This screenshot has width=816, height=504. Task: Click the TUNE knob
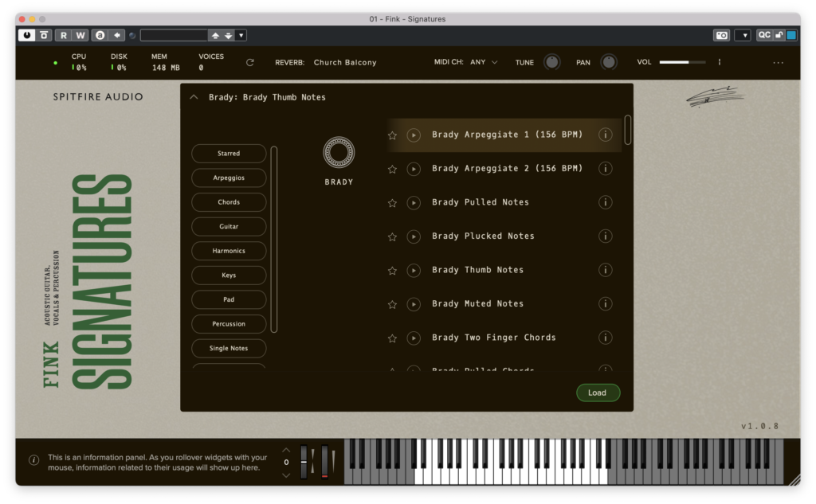(551, 62)
